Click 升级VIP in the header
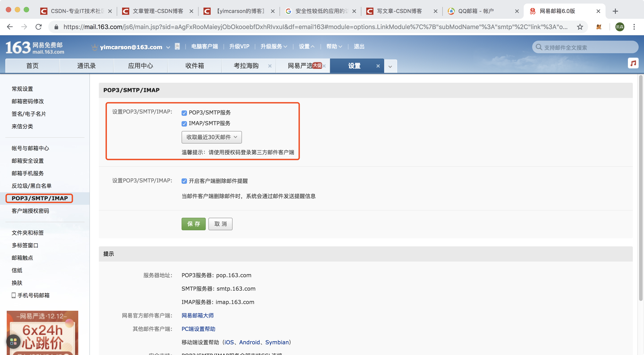Screen dimensions: 644x355 (x=239, y=46)
